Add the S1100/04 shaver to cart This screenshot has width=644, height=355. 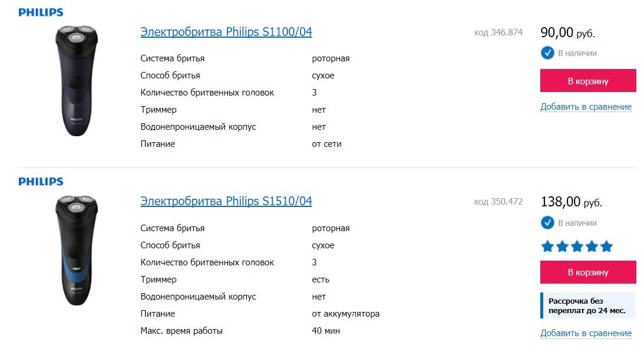point(588,81)
